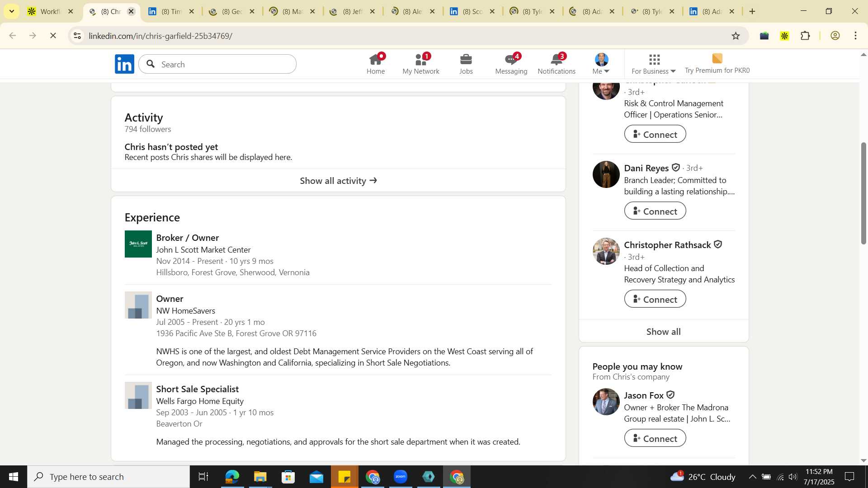Open the Jobs briefcase icon
This screenshot has width=868, height=488.
tap(466, 64)
